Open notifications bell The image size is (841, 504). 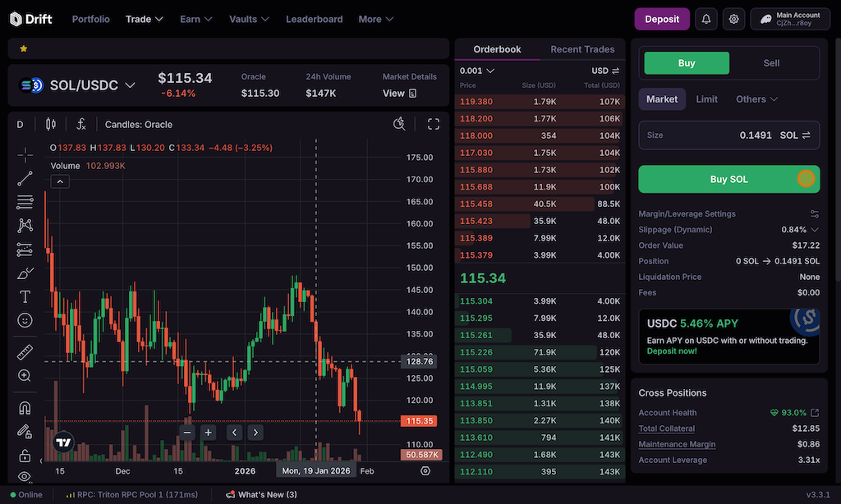pos(705,19)
